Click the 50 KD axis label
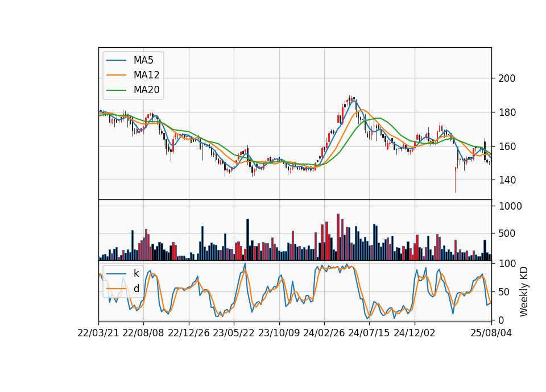The width and height of the screenshot is (546, 392). coord(504,292)
